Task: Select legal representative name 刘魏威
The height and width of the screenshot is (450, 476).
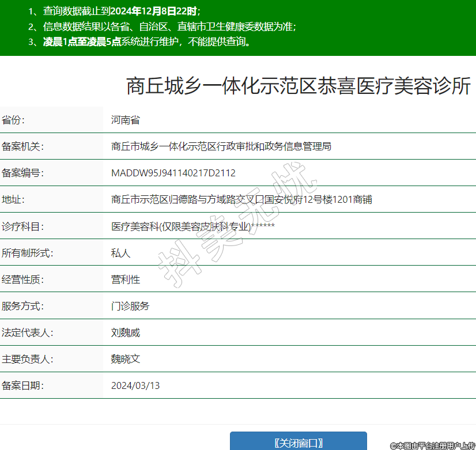Action: point(126,332)
